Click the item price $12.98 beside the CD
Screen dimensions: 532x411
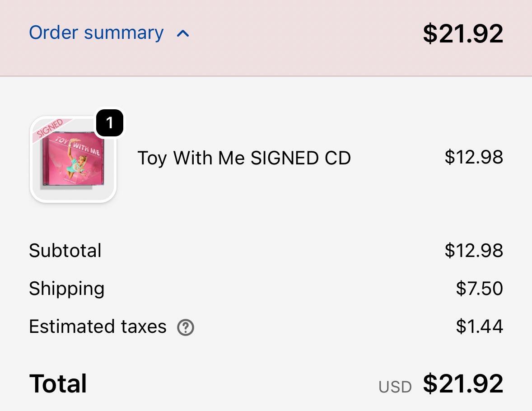(474, 157)
